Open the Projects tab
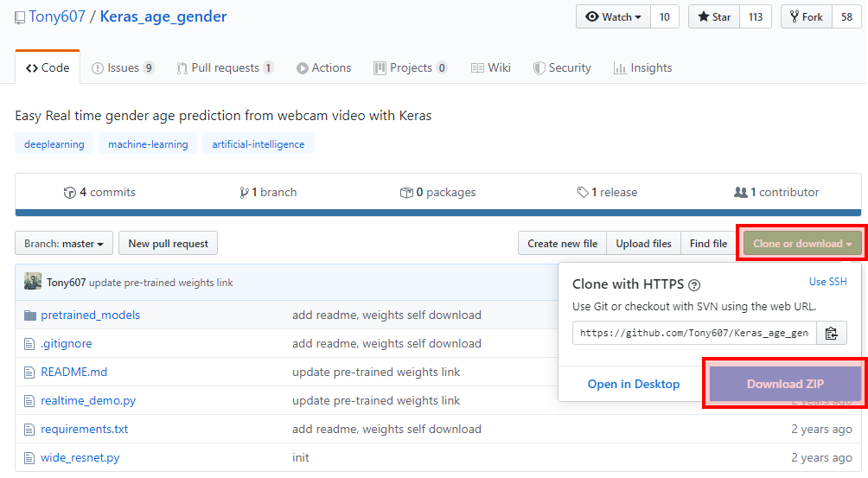Image resolution: width=868 pixels, height=478 pixels. coord(410,67)
